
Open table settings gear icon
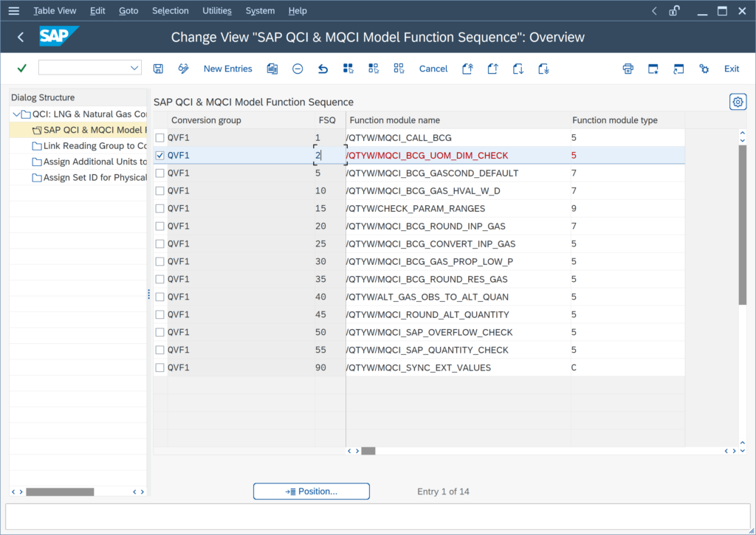pyautogui.click(x=738, y=102)
